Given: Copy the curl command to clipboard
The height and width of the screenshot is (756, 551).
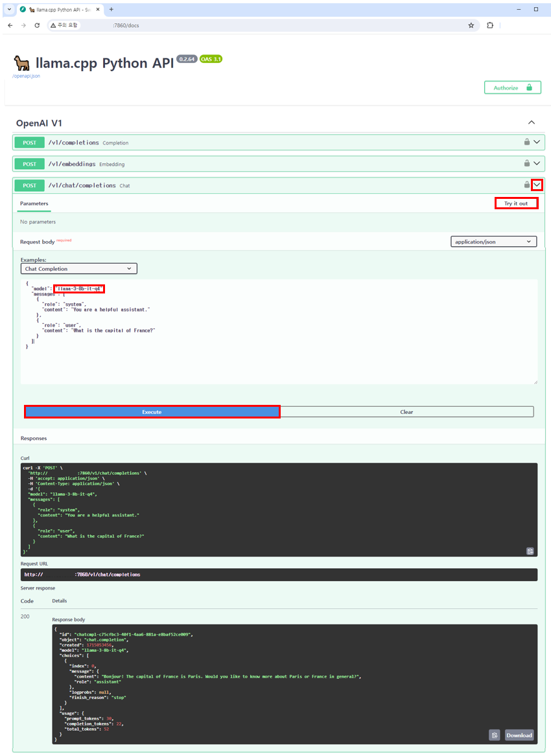Looking at the screenshot, I should [x=530, y=551].
